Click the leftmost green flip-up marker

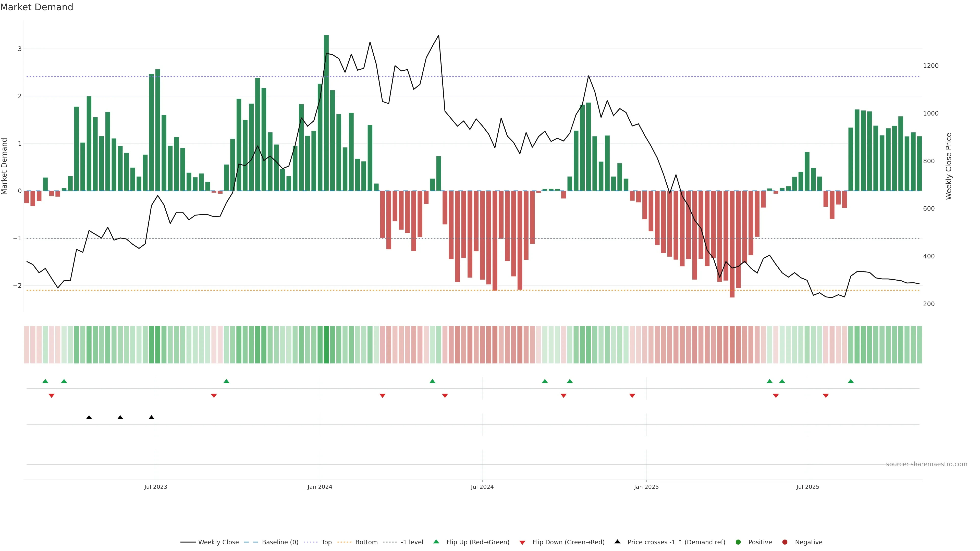(x=45, y=381)
